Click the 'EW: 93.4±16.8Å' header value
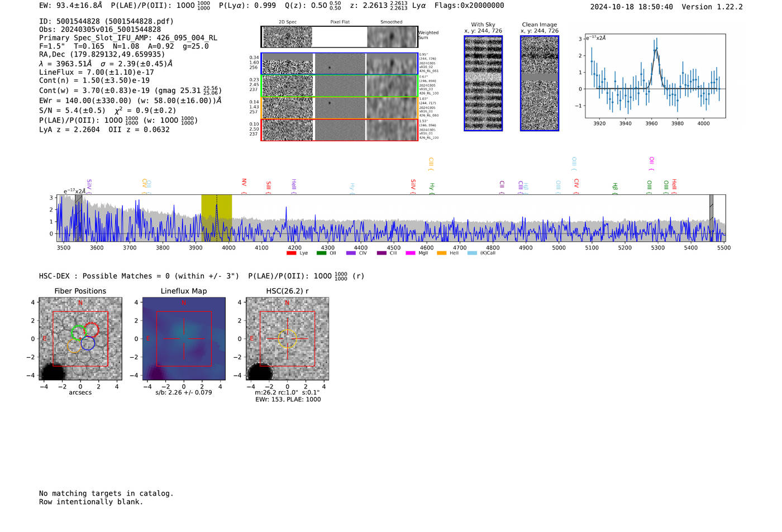782x532 pixels. pyautogui.click(x=71, y=5)
